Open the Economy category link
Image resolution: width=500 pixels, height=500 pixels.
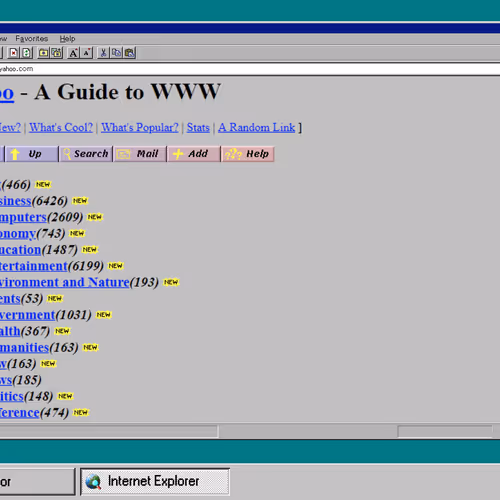pos(18,233)
